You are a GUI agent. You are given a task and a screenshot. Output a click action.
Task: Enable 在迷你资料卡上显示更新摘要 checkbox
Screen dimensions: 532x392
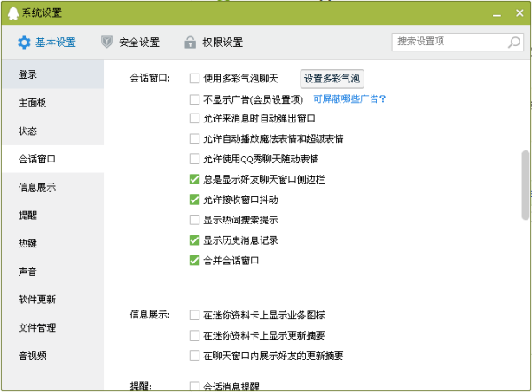[x=194, y=335]
